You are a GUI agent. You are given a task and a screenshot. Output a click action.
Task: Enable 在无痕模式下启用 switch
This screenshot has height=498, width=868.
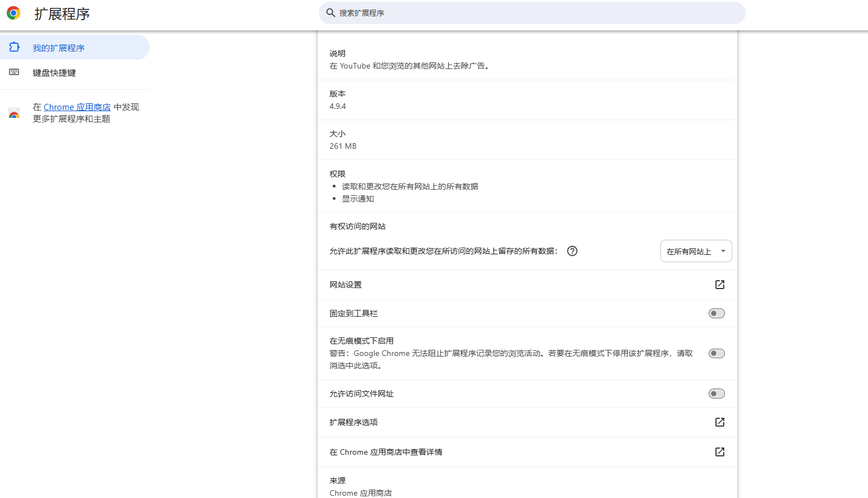click(717, 353)
